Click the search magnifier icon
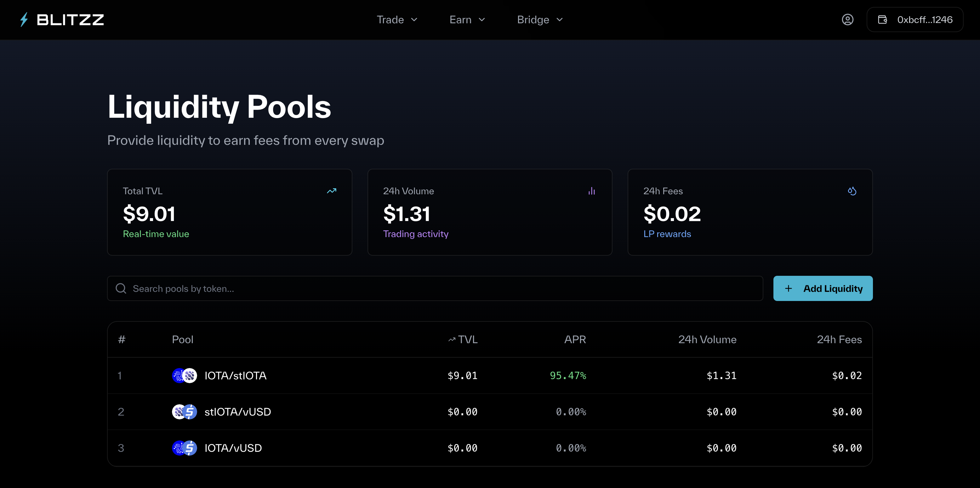This screenshot has height=488, width=980. click(121, 289)
